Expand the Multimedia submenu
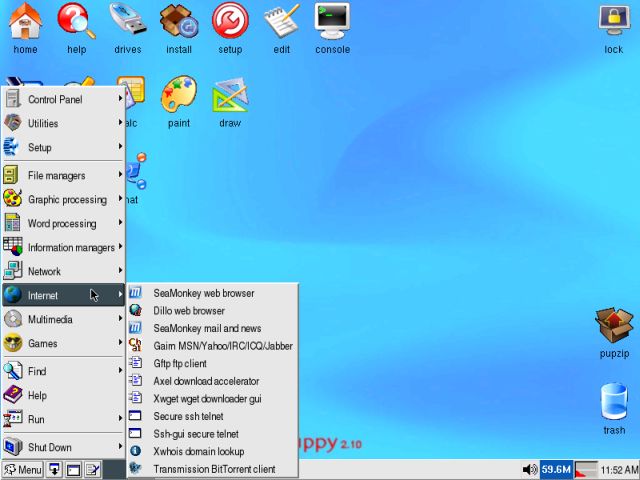The height and width of the screenshot is (480, 640). [62, 320]
